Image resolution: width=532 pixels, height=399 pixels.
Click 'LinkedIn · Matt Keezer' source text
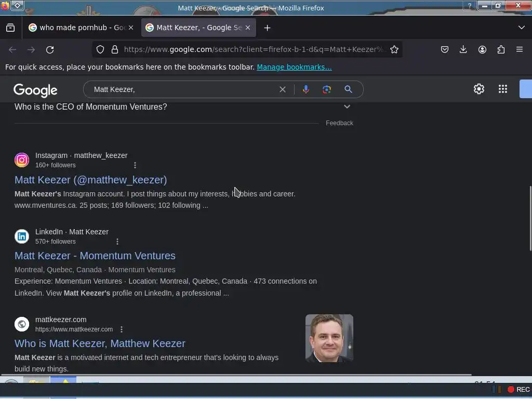[x=72, y=232]
